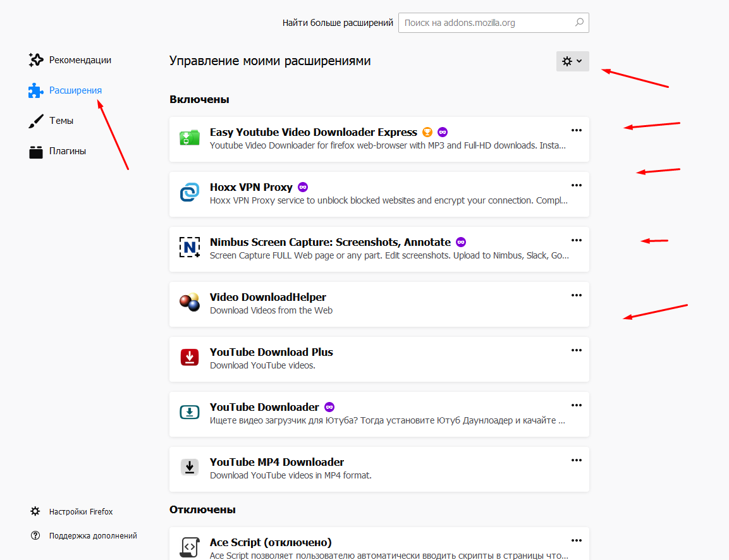729x560 pixels.
Task: Select the Extensions puzzle piece icon
Action: pyautogui.click(x=36, y=90)
